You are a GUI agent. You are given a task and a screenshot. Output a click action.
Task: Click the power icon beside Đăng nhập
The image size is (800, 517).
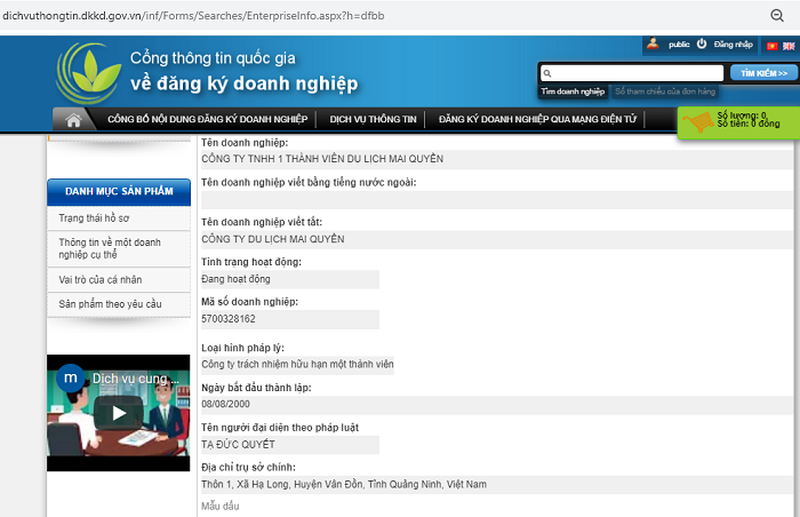click(702, 44)
